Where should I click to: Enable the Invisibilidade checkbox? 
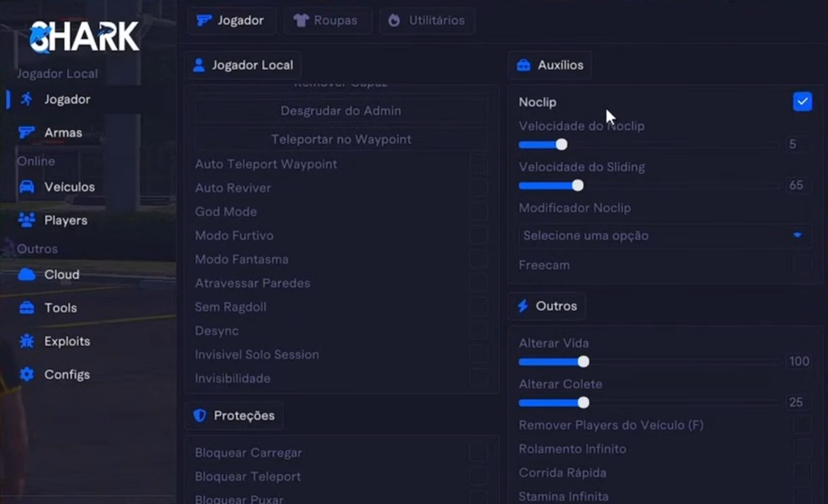[478, 379]
